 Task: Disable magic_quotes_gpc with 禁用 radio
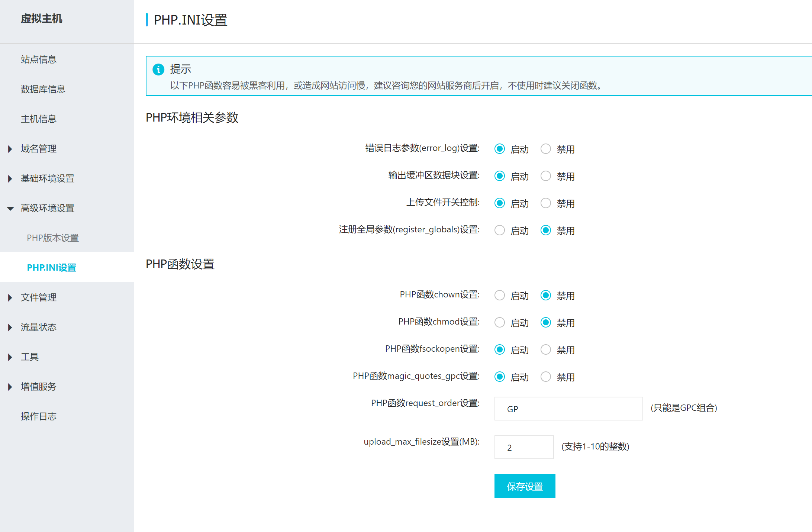(x=546, y=377)
